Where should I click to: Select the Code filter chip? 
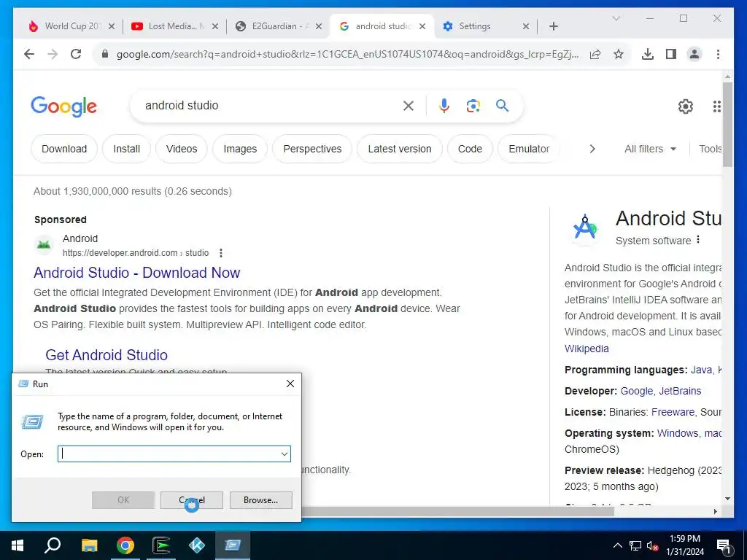pos(471,149)
